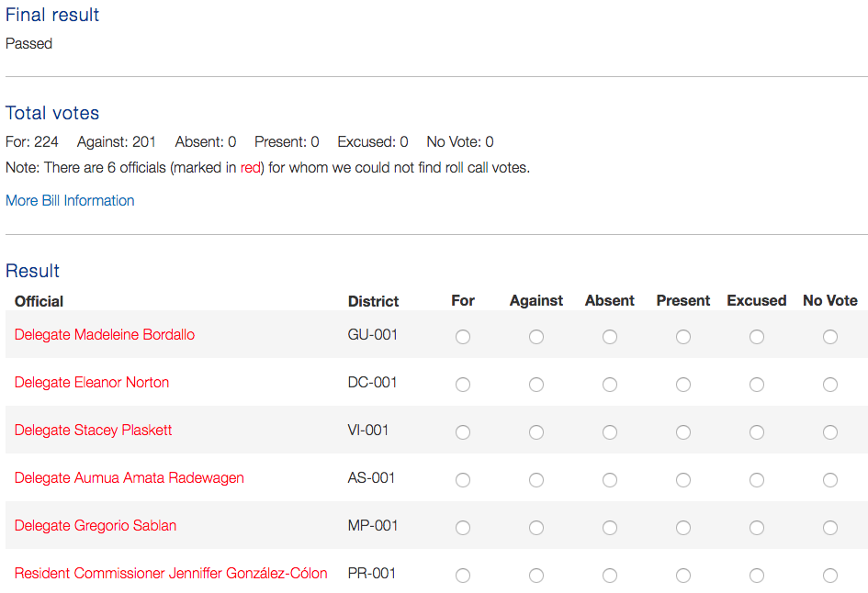Mark Stacey Plaskett as Absent
Viewport: 868px width, 593px height.
(x=610, y=432)
